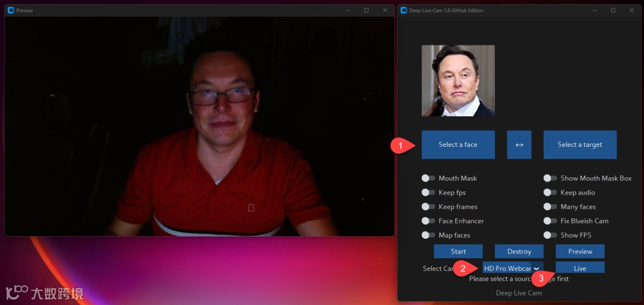
Task: Enable the Mouth Mask switch
Action: click(x=428, y=178)
